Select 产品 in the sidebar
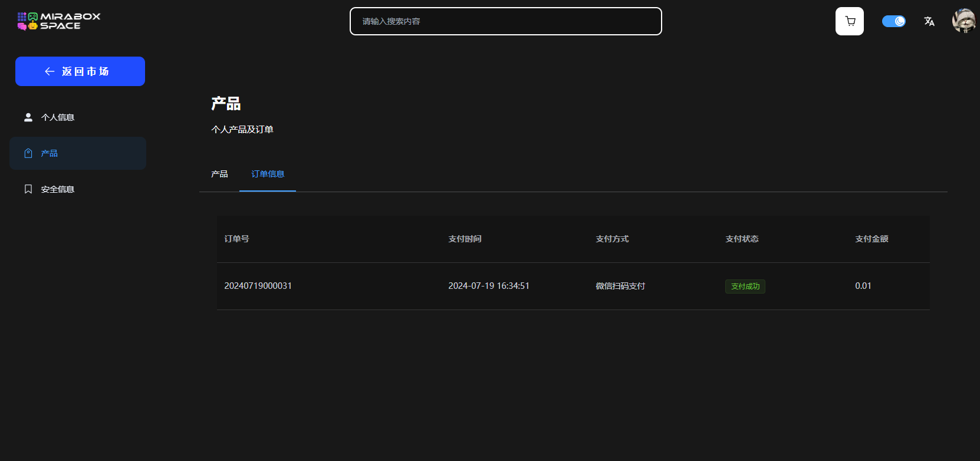Image resolution: width=980 pixels, height=461 pixels. point(78,153)
